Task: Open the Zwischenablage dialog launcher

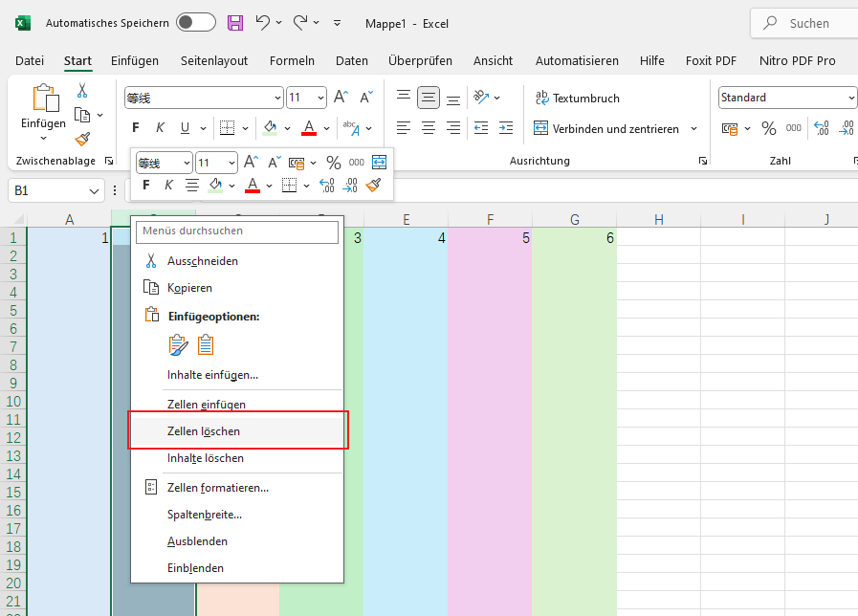Action: click(x=109, y=161)
